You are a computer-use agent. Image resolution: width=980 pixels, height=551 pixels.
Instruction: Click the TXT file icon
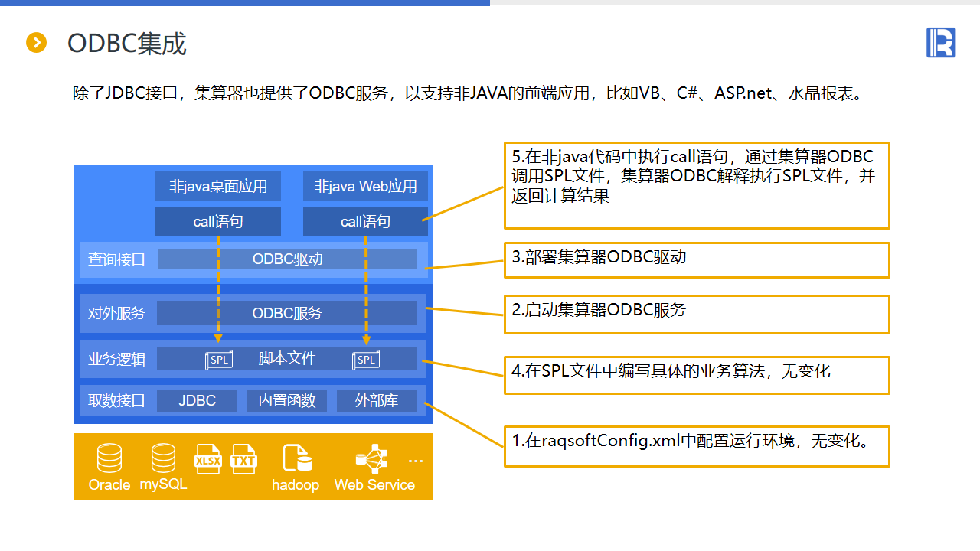tap(243, 459)
